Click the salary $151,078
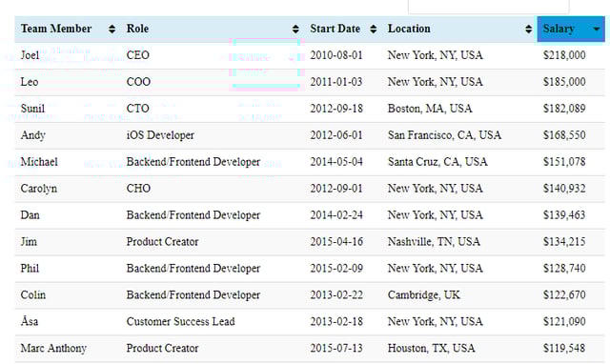Screen dimensions: 610x364 tap(564, 162)
